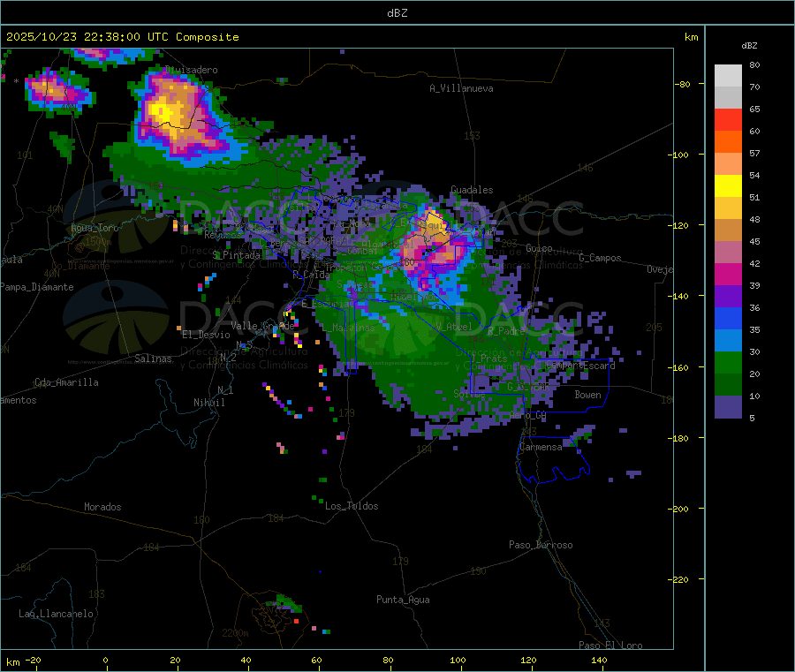Select the 'G_Campos' place label
This screenshot has width=795, height=672.
pos(600,258)
